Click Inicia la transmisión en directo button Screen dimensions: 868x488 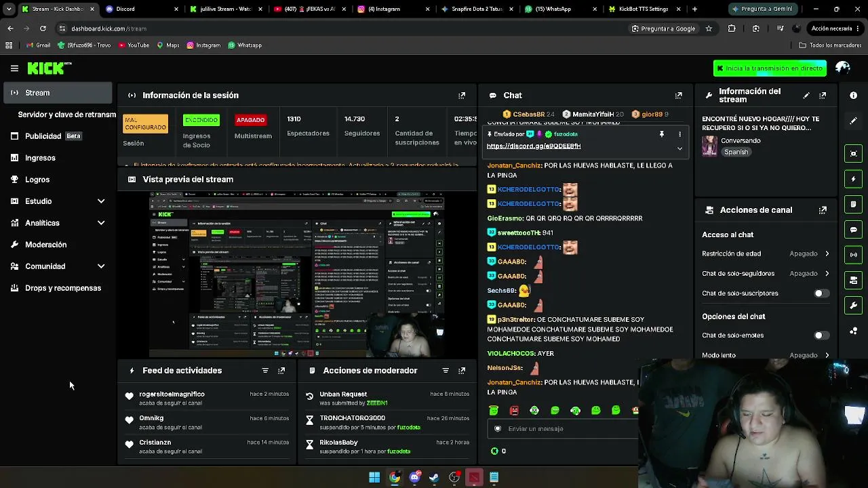pyautogui.click(x=770, y=68)
